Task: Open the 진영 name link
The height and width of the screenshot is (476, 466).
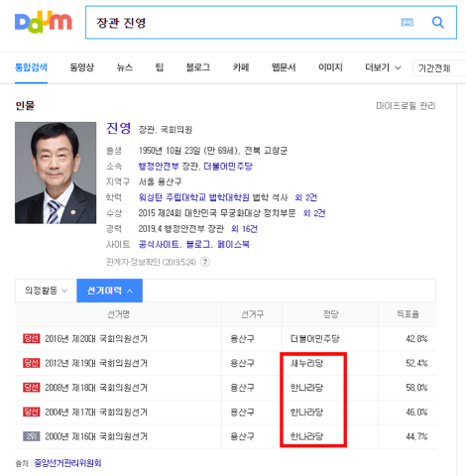Action: tap(118, 128)
